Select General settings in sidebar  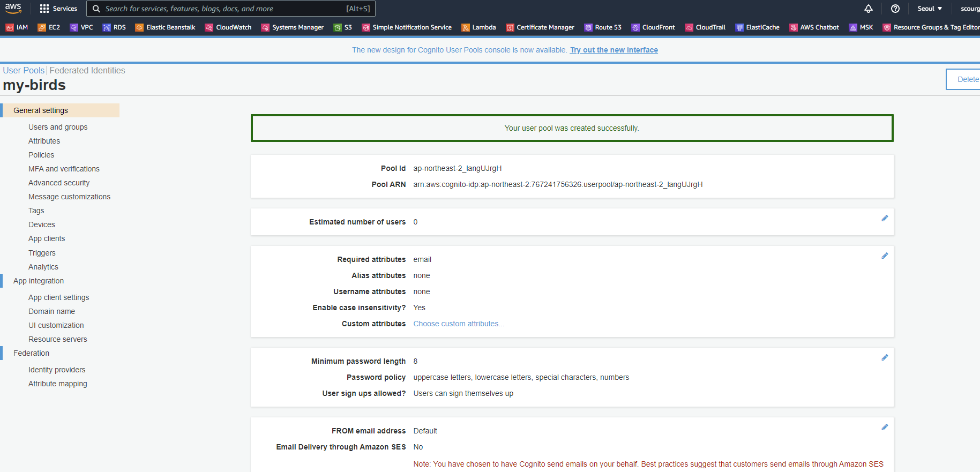(60, 110)
